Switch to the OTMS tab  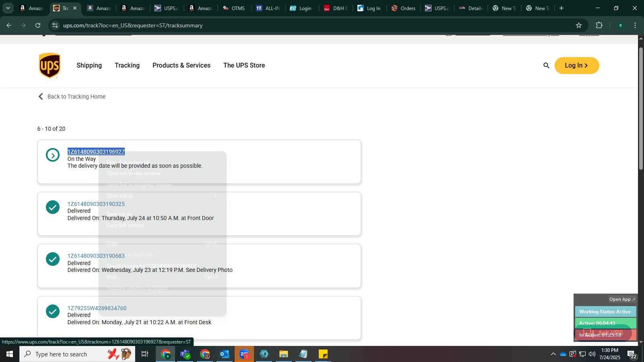pyautogui.click(x=234, y=8)
